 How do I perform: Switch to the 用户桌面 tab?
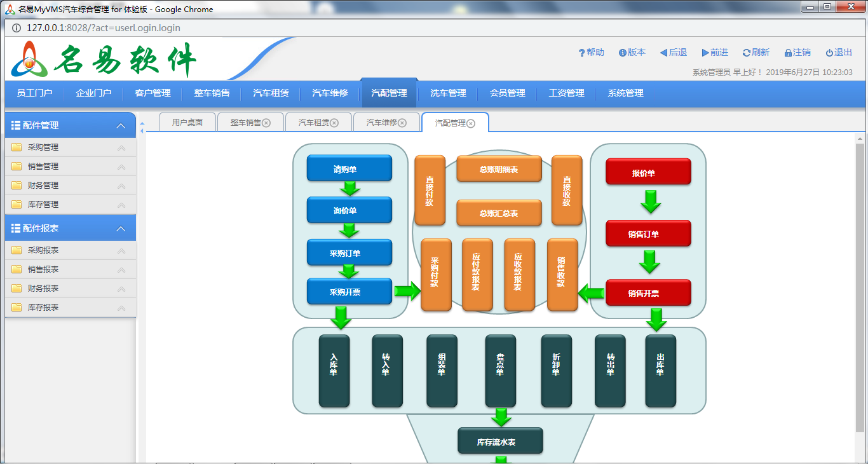(187, 123)
